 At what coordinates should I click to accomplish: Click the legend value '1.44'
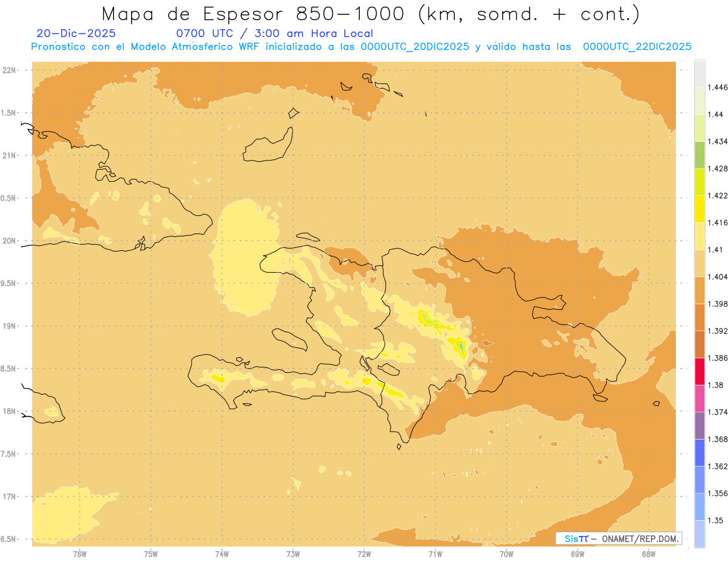tap(715, 115)
